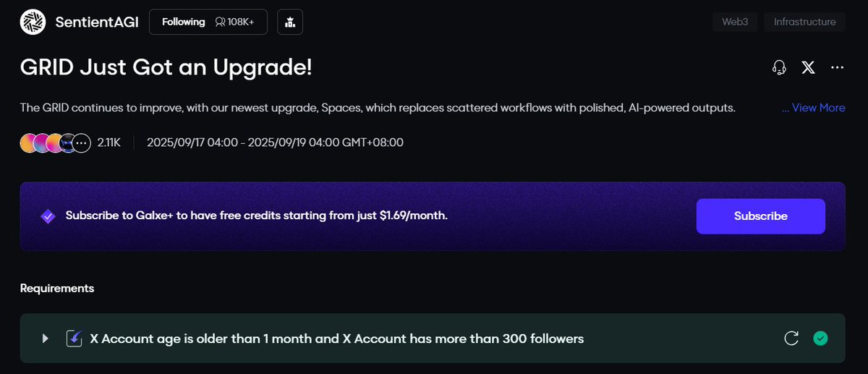The image size is (868, 374).
Task: Open support via the headset icon
Action: (x=779, y=68)
